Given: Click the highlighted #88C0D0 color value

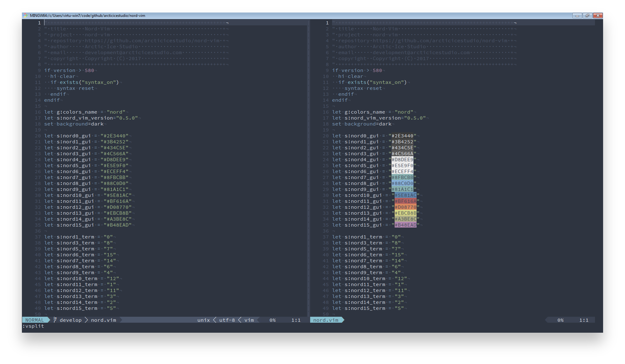Looking at the screenshot, I should coord(402,183).
